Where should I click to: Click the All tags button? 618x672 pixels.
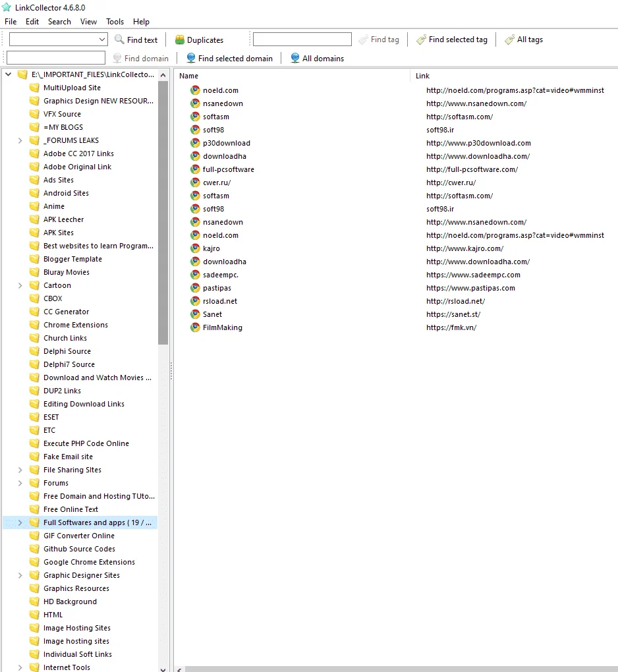[524, 40]
